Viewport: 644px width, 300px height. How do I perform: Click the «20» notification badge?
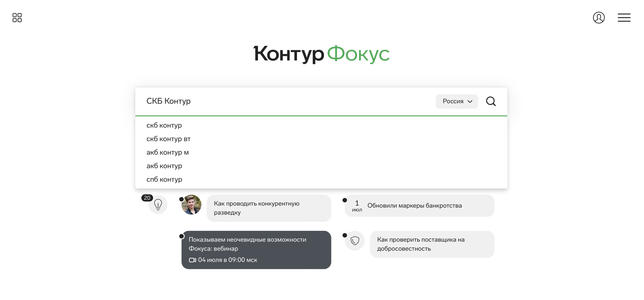[x=147, y=198]
